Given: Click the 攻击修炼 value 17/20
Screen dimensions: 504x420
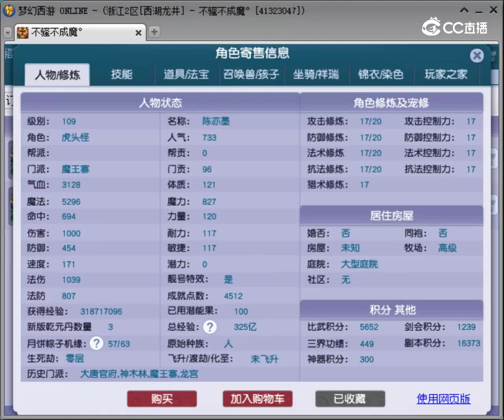Looking at the screenshot, I should coord(371,121).
